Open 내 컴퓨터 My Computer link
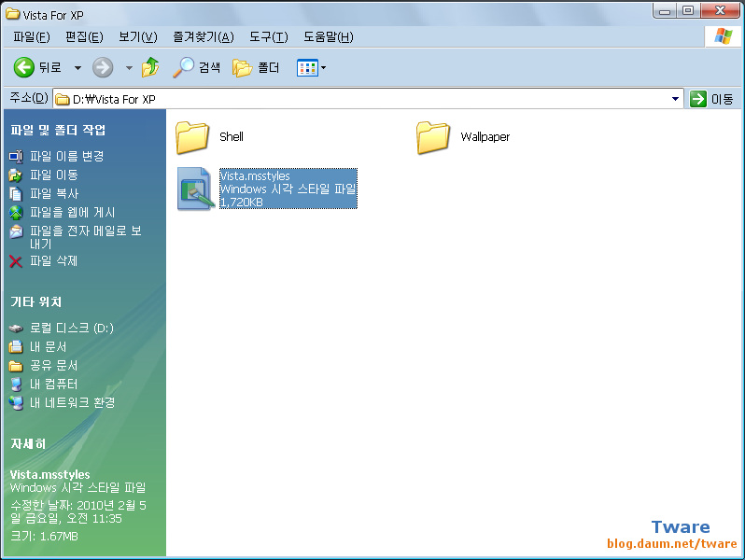This screenshot has height=560, width=745. 54,384
